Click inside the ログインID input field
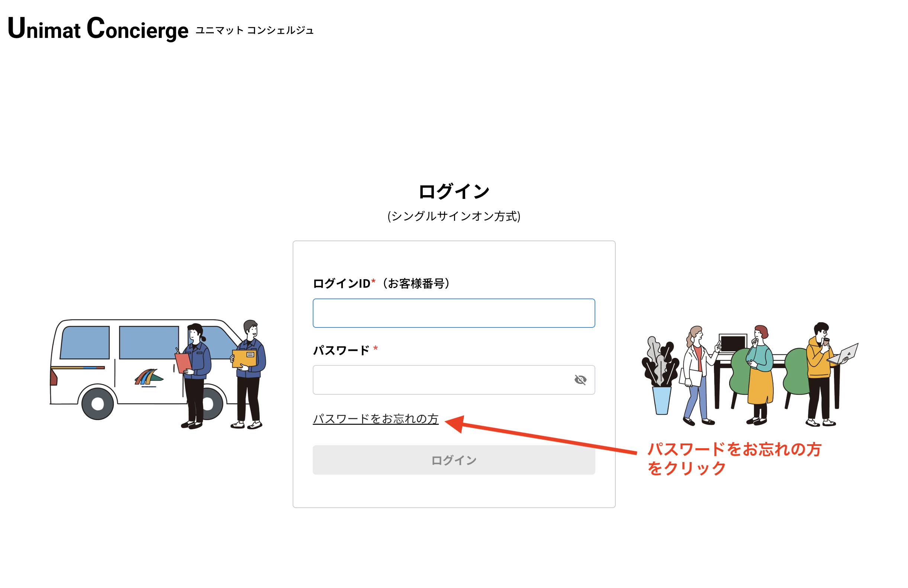This screenshot has width=908, height=588. (x=453, y=313)
